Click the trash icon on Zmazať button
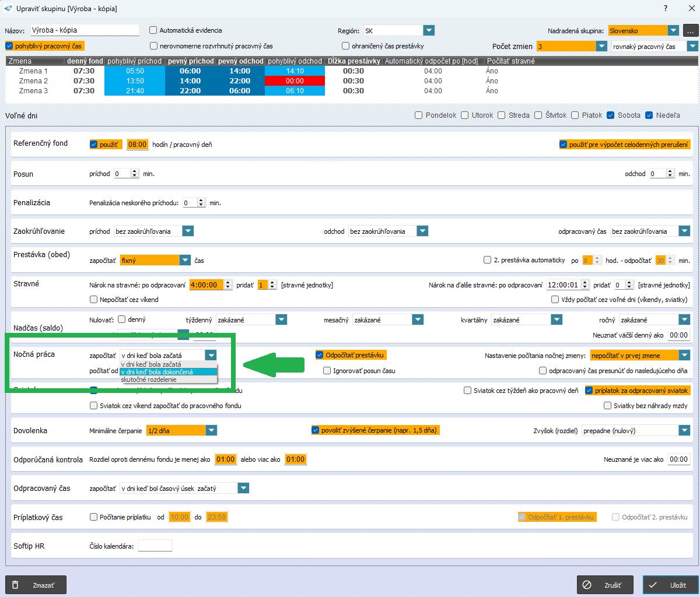700x597 pixels. (16, 585)
